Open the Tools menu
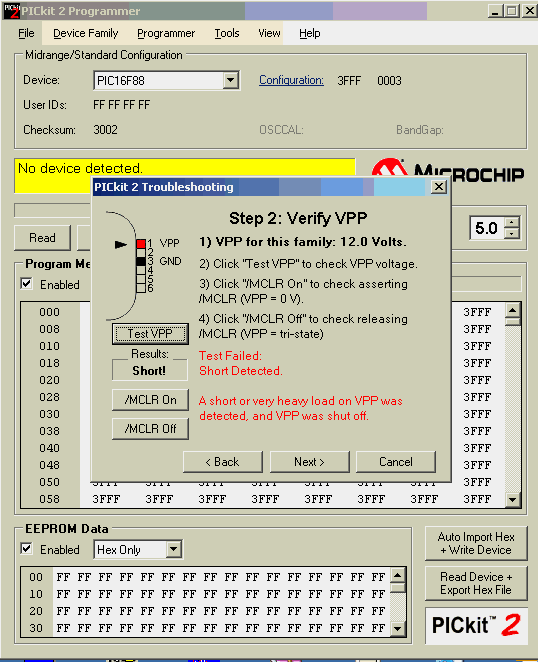The image size is (538, 662). 227,33
